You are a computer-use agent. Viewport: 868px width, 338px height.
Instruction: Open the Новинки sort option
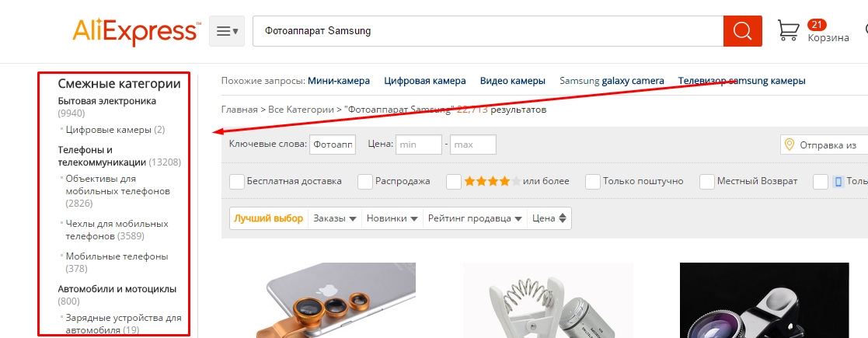392,218
